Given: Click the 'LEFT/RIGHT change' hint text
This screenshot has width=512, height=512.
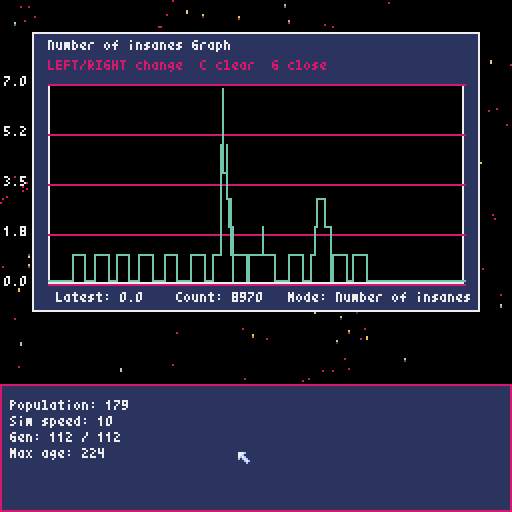Looking at the screenshot, I should point(115,66).
